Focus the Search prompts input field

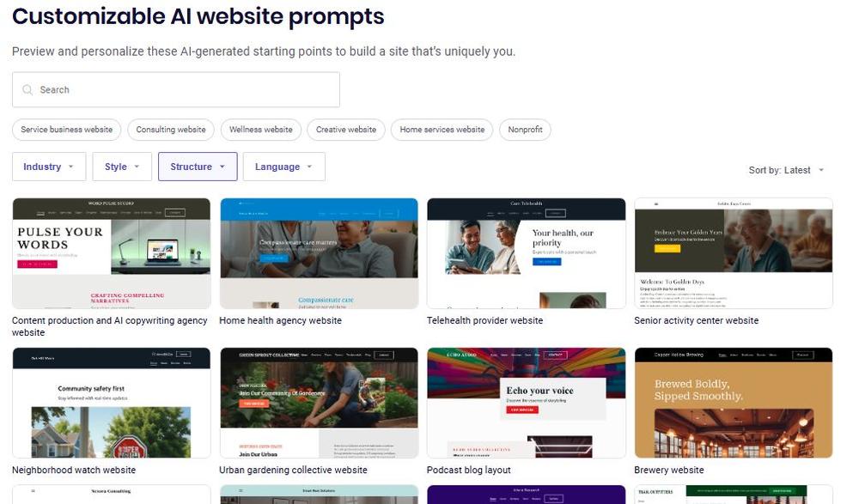(176, 90)
